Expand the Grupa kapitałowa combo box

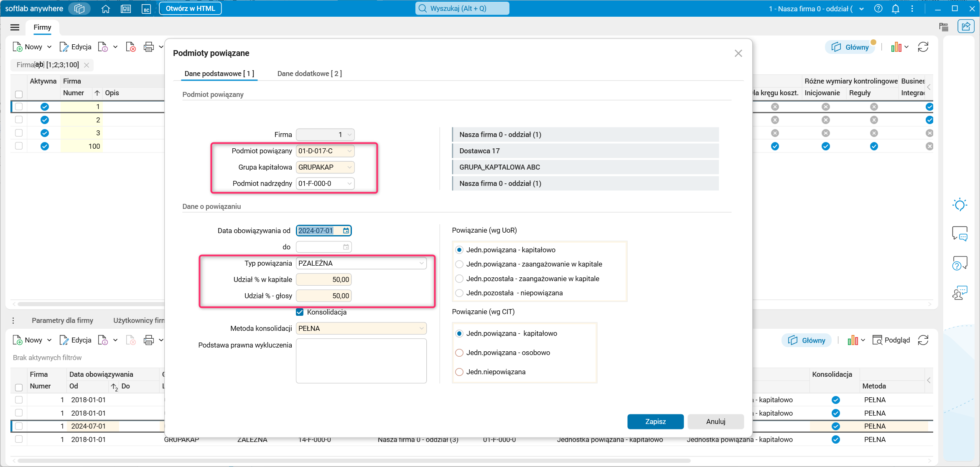(349, 167)
